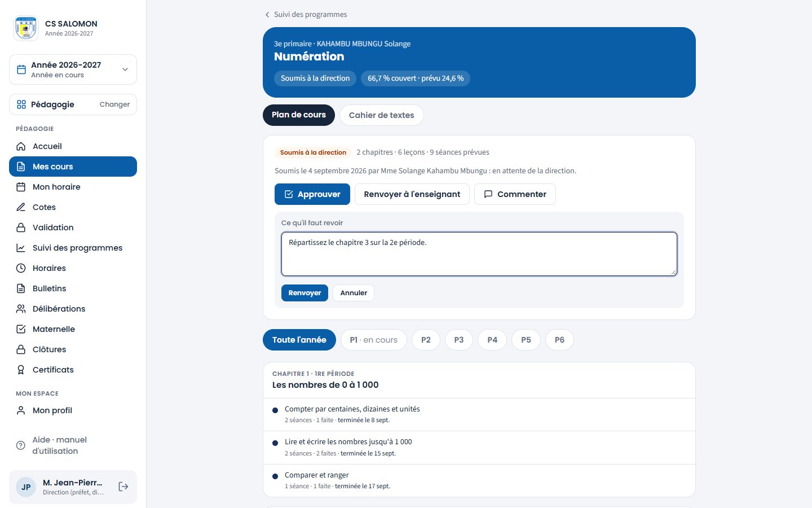Change the Pédagogie module via Changer
Screen dimensions: 812x508
114,104
